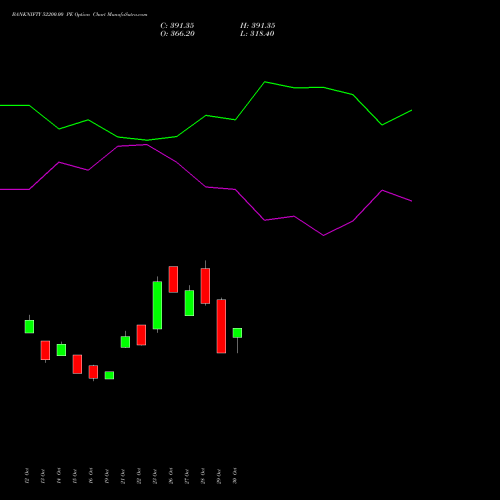Select the red candle for 22 Oct
The image size is (500, 500).
(141, 335)
